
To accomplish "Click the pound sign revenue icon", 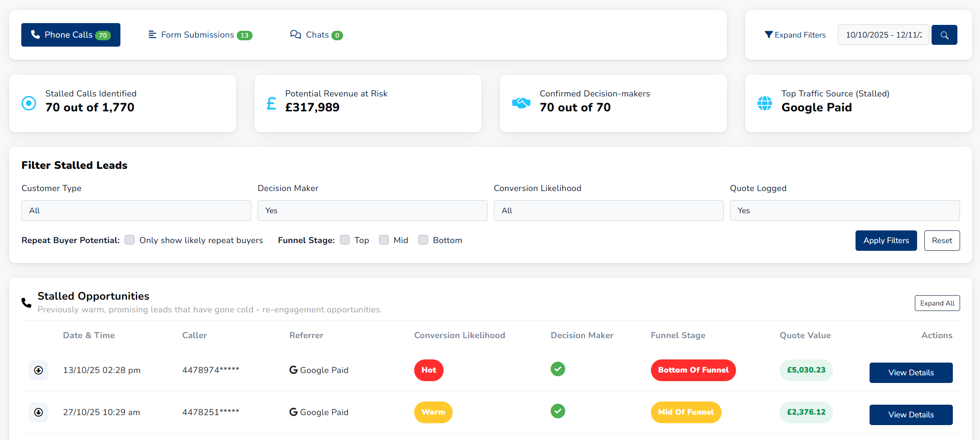I will pyautogui.click(x=271, y=104).
